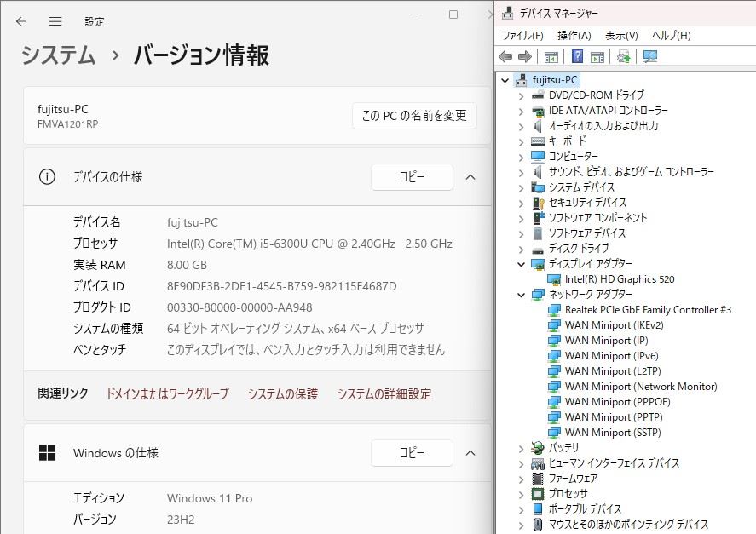Click コピー button for Windows の仕様

pos(412,453)
